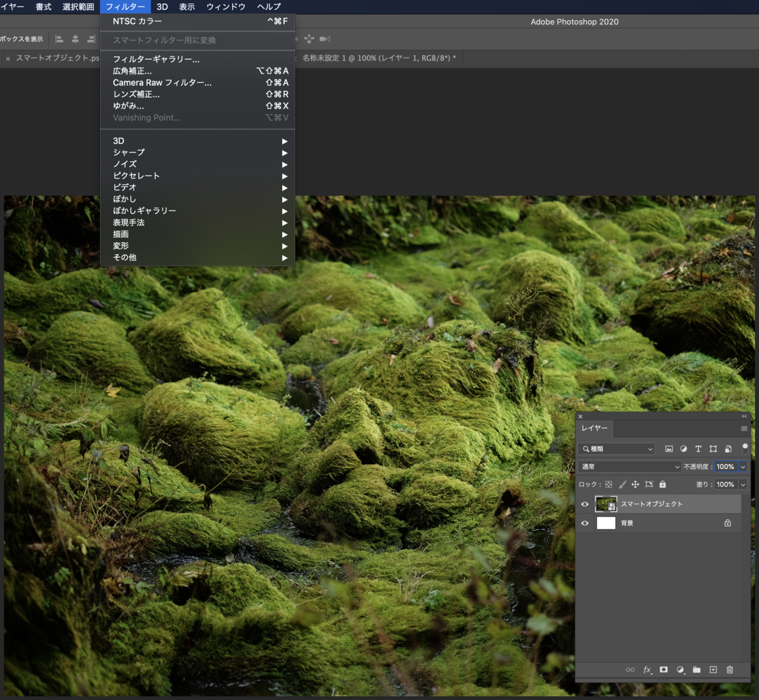Open the 不透明度 opacity slider dropdown
This screenshot has width=759, height=700.
[743, 467]
